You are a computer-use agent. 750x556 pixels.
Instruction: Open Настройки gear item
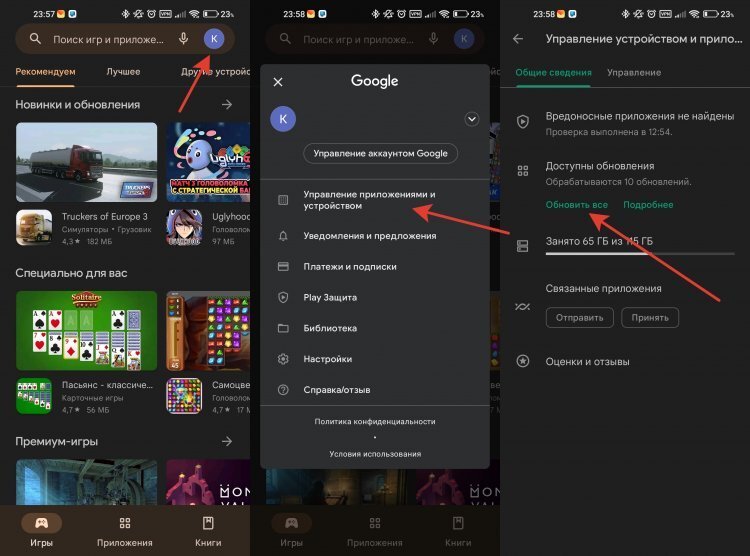tap(374, 359)
